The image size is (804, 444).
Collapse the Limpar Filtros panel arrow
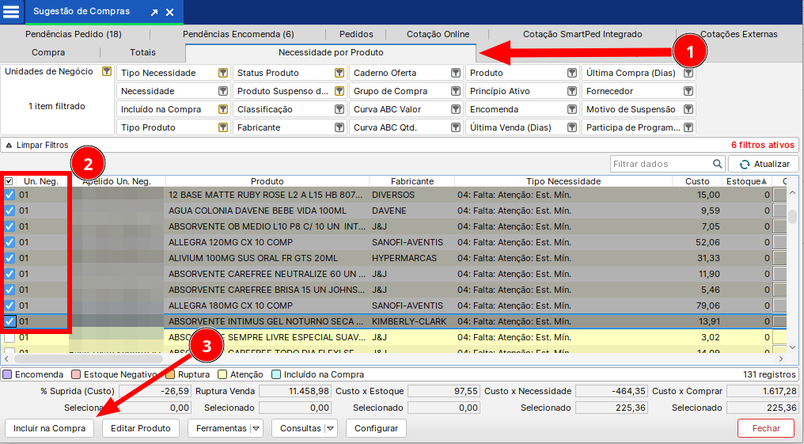click(9, 145)
